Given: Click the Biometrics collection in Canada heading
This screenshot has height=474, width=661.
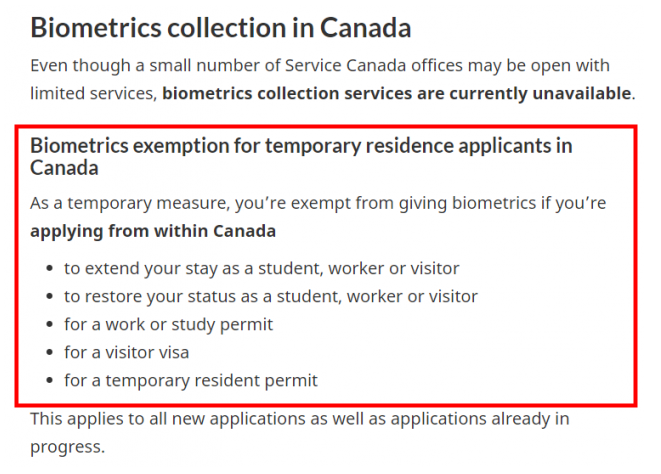Looking at the screenshot, I should 220,28.
